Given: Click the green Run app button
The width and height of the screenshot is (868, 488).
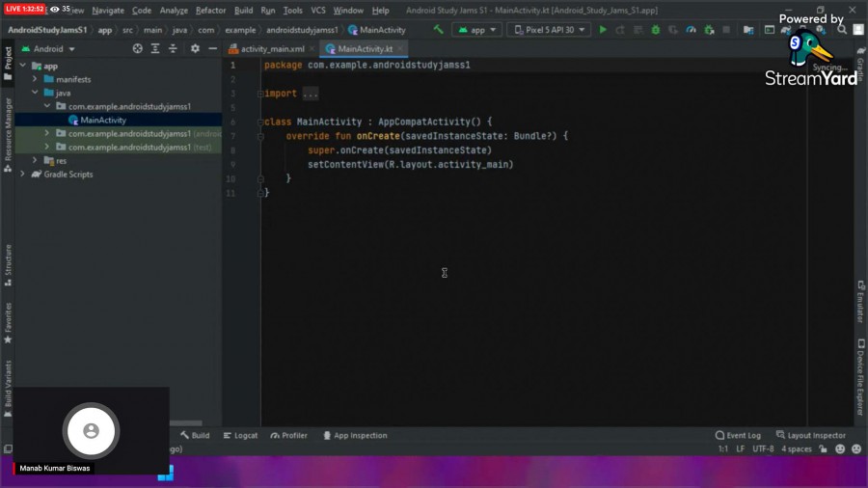Looking at the screenshot, I should pyautogui.click(x=603, y=30).
